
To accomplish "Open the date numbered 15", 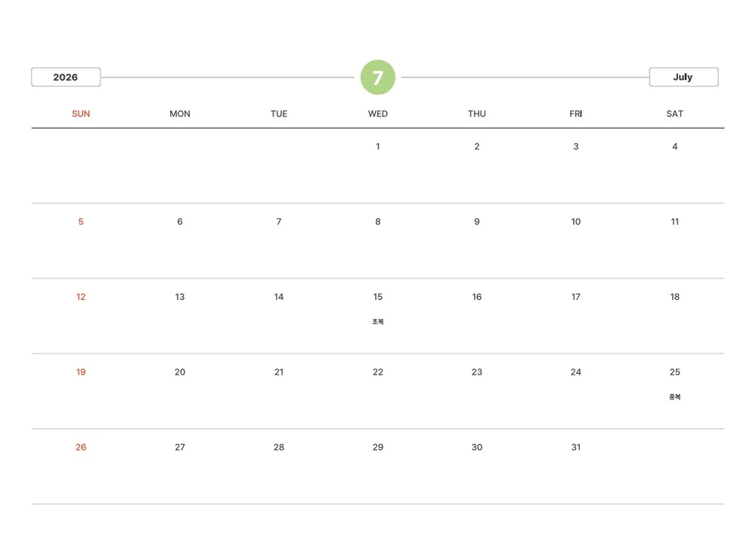I will 378,297.
